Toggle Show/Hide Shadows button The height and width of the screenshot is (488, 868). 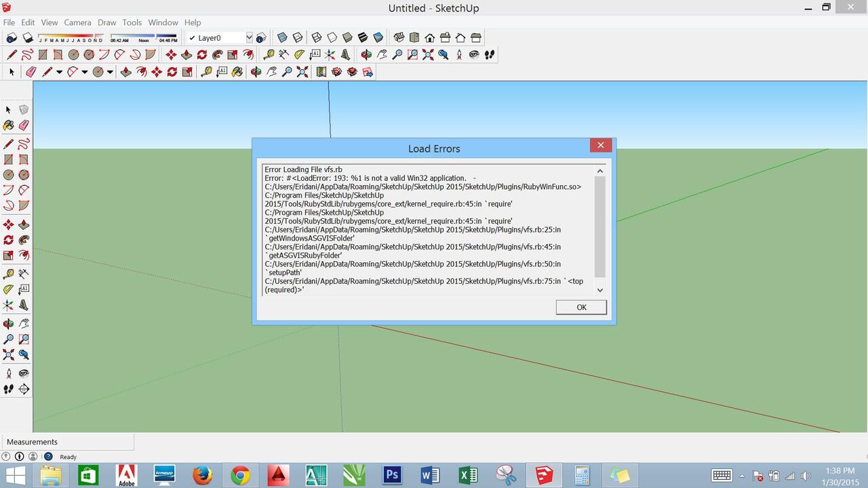point(27,38)
